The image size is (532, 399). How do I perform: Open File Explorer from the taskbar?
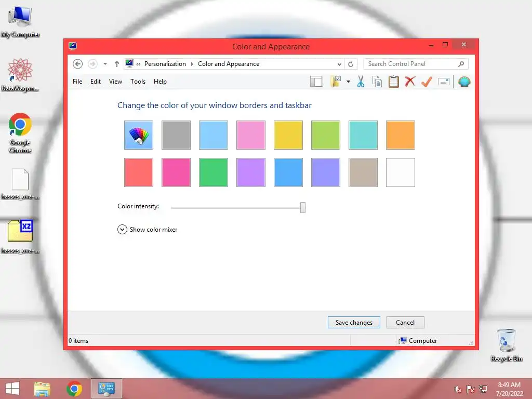[x=42, y=389]
